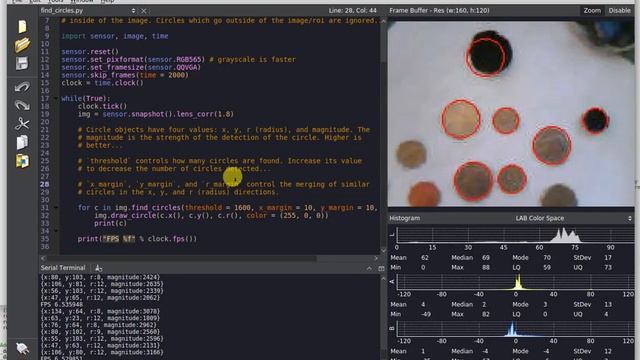Image resolution: width=640 pixels, height=360 pixels.
Task: Click the editor horizontal scrollbar right arrow
Action: [376, 258]
